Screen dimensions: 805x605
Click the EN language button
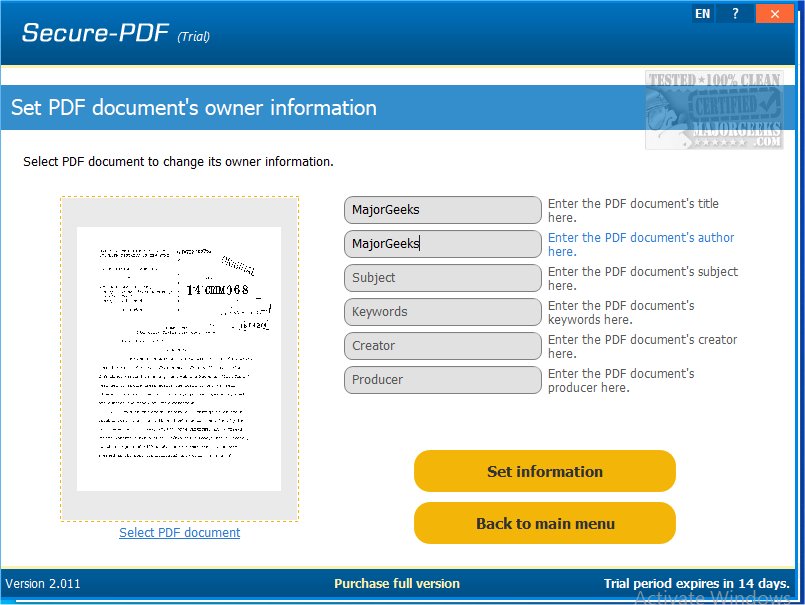[x=703, y=14]
